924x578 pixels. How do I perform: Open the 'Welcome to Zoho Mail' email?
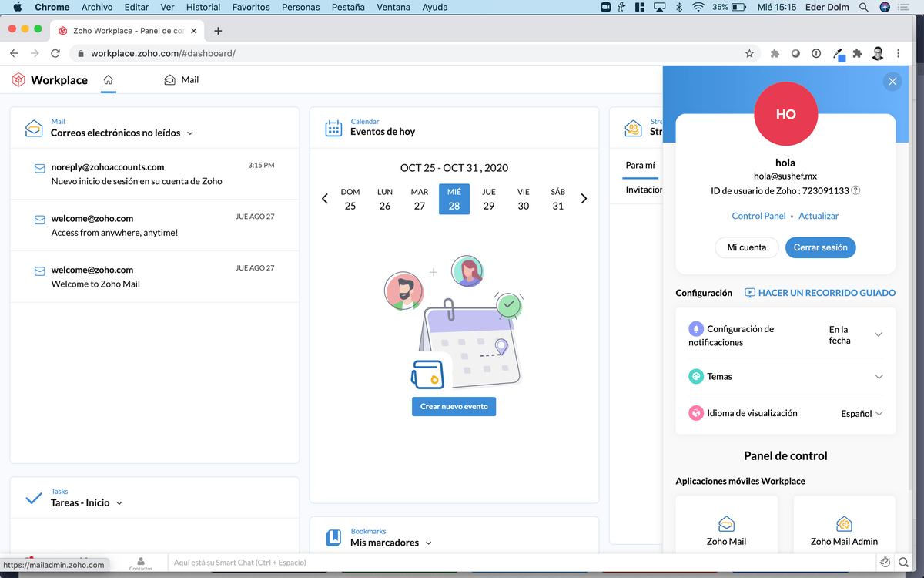pos(154,277)
